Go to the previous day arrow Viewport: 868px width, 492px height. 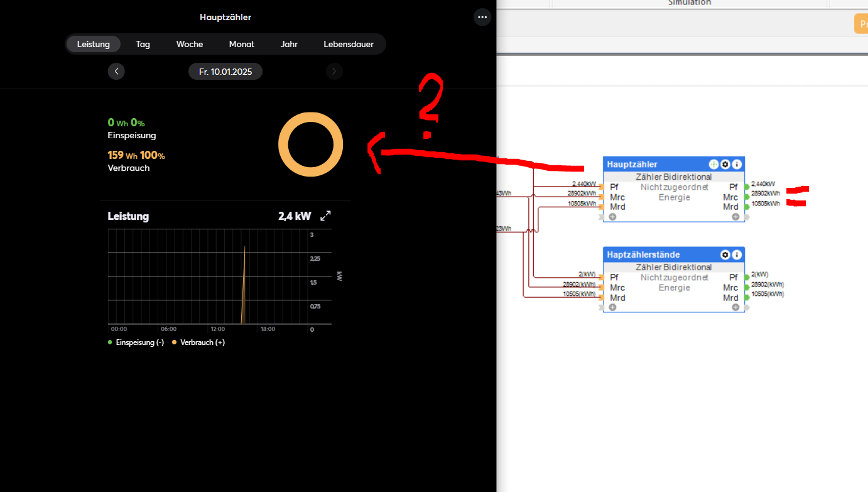[x=116, y=72]
